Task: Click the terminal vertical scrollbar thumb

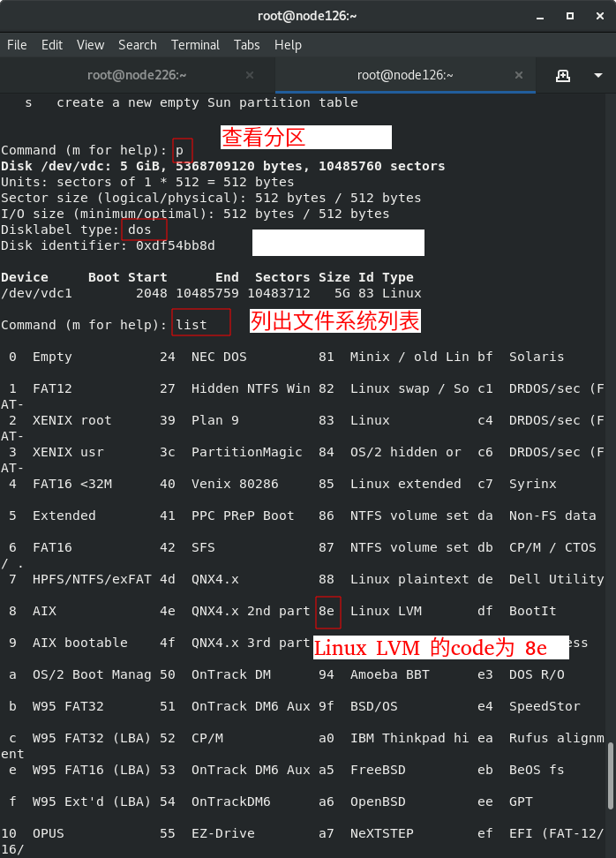Action: (x=611, y=775)
